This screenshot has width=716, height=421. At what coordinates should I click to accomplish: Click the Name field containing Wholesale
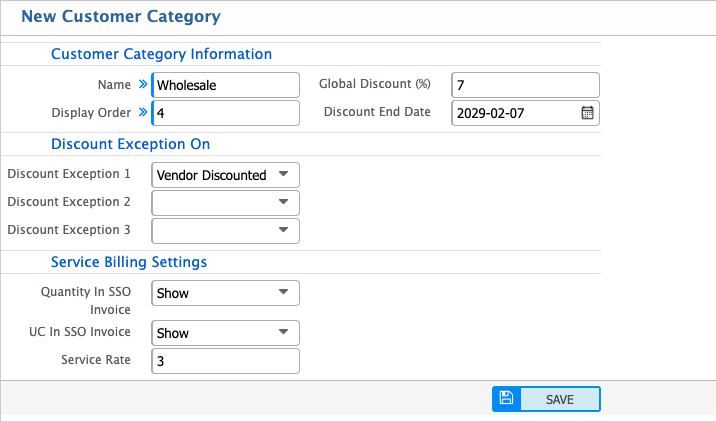coord(225,85)
